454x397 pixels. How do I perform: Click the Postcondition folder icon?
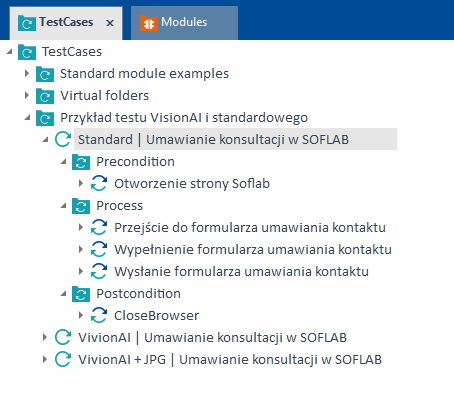click(81, 294)
